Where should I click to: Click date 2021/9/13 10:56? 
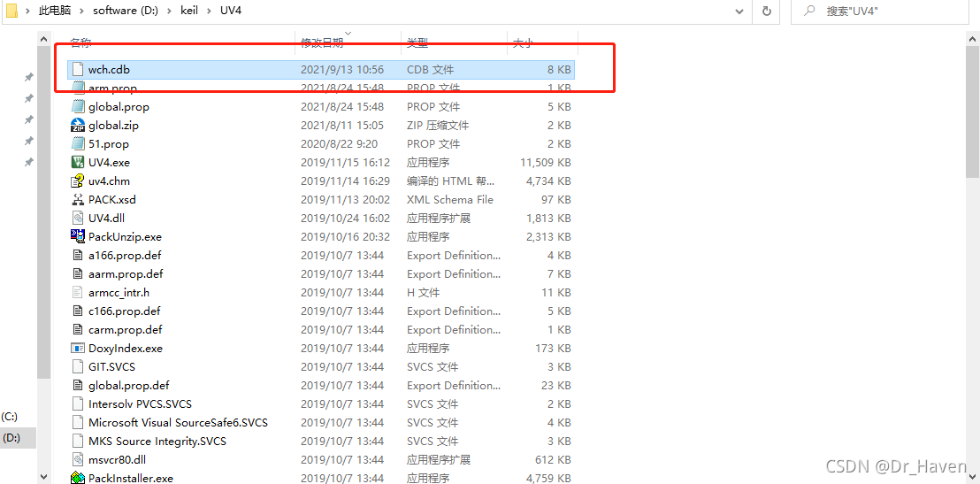(x=342, y=69)
